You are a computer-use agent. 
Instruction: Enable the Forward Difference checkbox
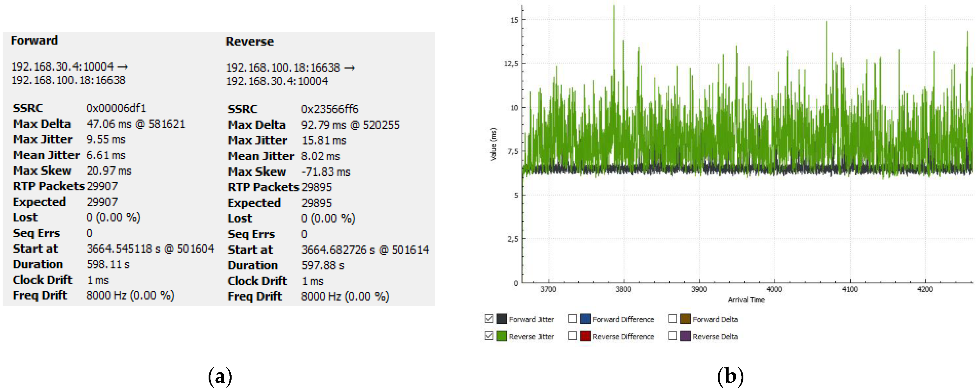(573, 318)
